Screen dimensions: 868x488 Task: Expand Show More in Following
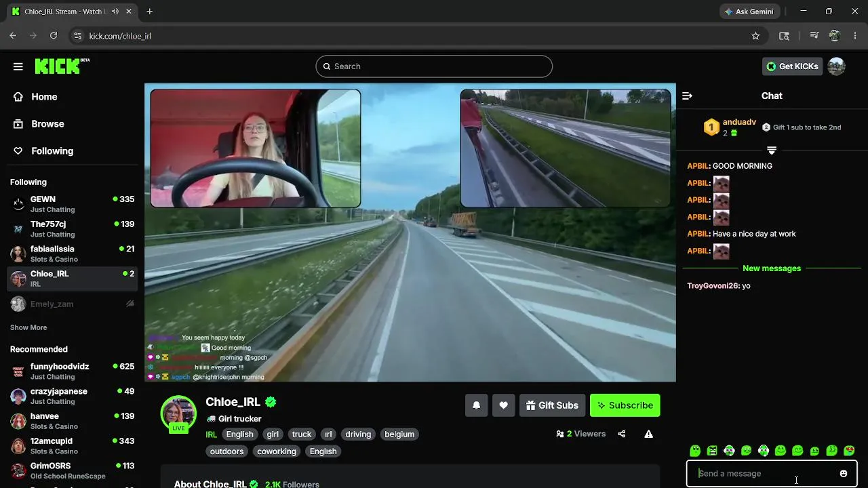coord(28,327)
